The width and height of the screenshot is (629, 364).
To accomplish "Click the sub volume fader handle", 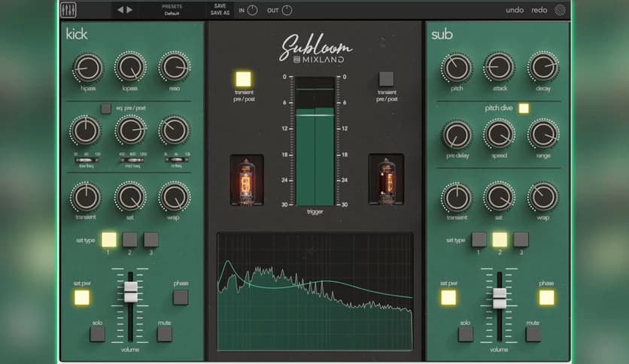I will click(500, 299).
